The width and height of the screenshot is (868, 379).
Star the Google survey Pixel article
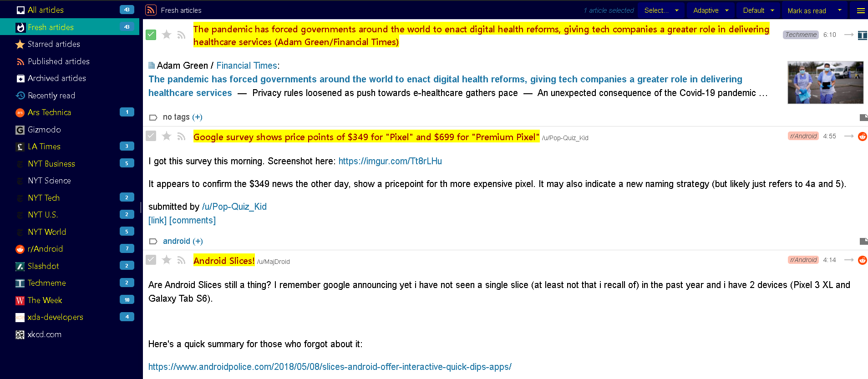coord(167,136)
